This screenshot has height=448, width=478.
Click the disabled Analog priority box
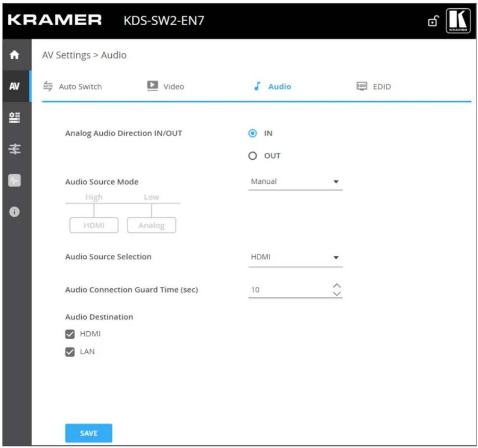coord(151,225)
